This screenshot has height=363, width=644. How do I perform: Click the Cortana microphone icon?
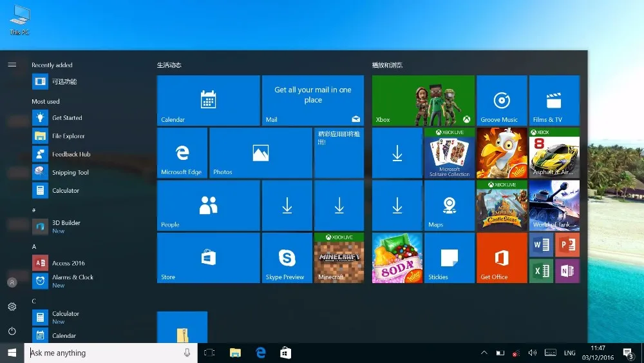tap(187, 353)
